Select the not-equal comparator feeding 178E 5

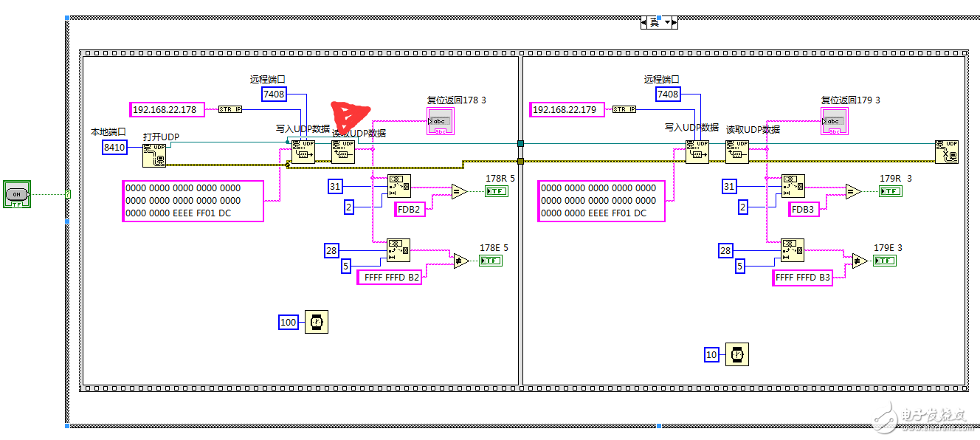[460, 261]
